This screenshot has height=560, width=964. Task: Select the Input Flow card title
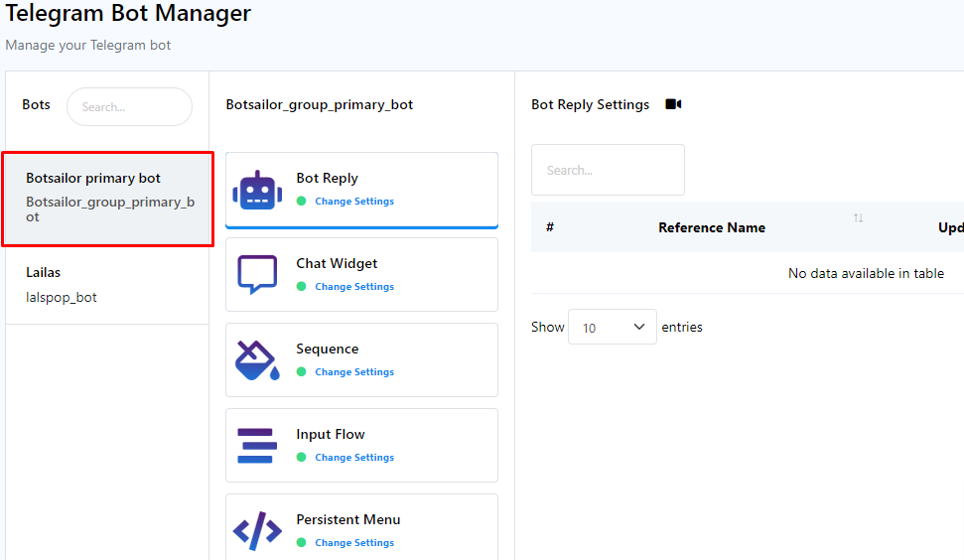(331, 435)
